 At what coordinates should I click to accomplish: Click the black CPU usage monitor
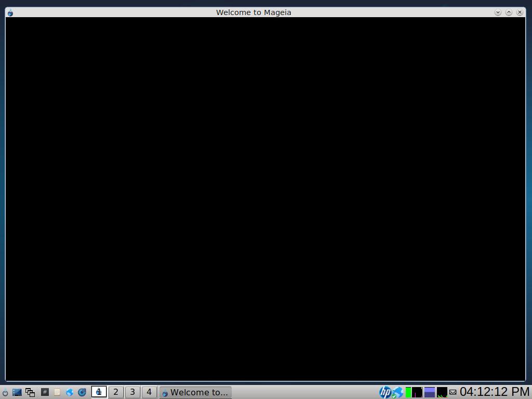coord(417,392)
